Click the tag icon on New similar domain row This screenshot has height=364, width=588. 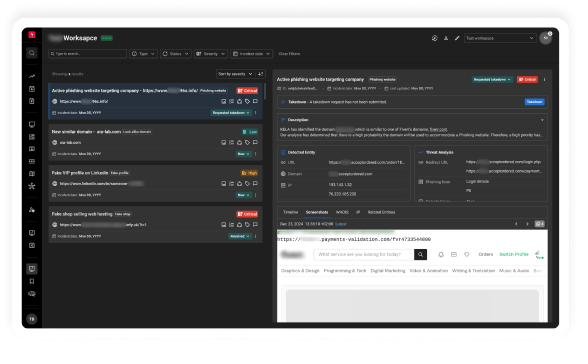click(x=248, y=142)
